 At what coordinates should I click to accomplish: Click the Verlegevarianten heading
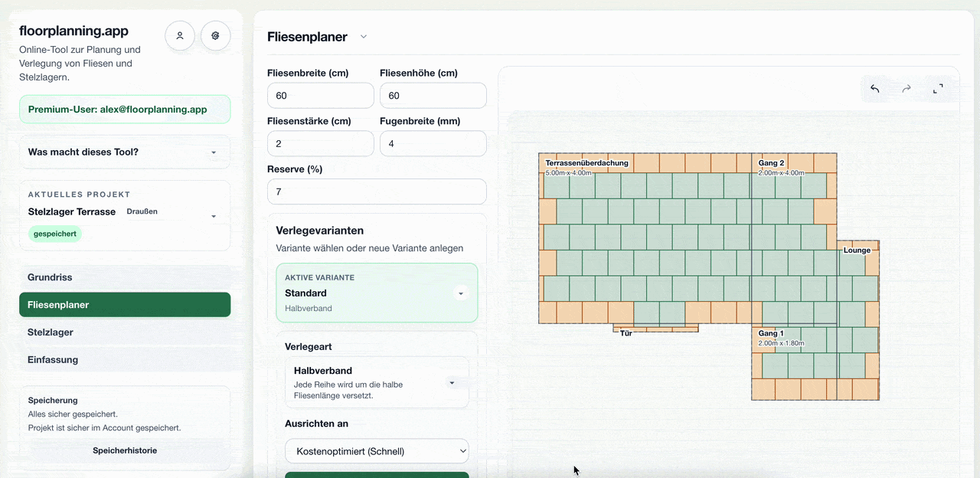(x=320, y=231)
